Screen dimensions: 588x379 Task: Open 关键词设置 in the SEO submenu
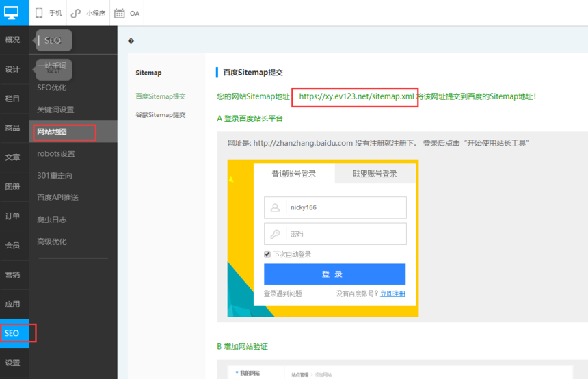click(x=55, y=109)
